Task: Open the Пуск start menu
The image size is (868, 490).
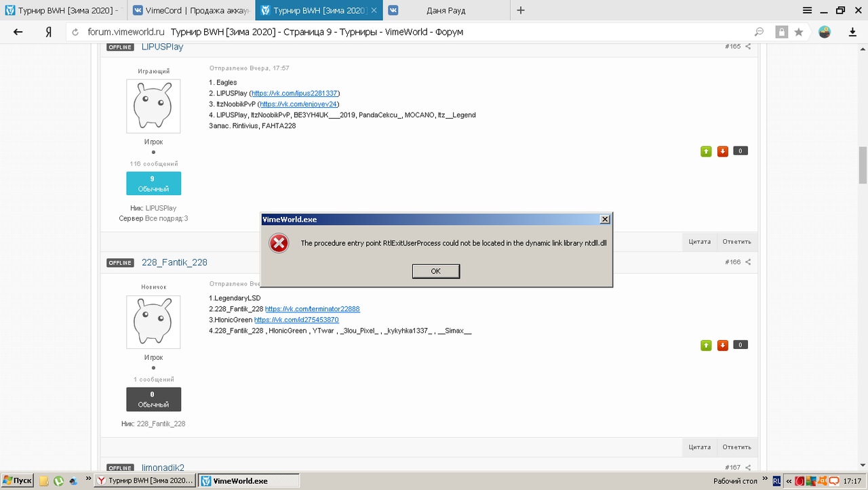Action: coord(18,481)
